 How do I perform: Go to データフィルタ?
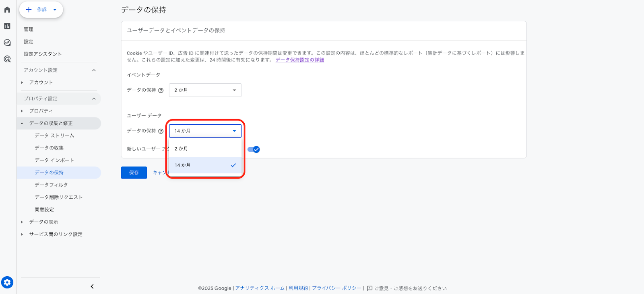[x=51, y=185]
